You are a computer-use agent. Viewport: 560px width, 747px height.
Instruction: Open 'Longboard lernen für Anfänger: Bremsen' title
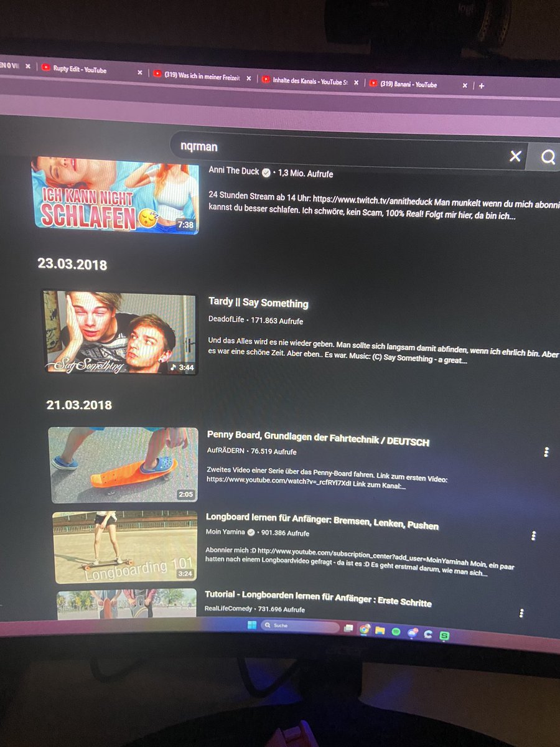click(x=322, y=520)
